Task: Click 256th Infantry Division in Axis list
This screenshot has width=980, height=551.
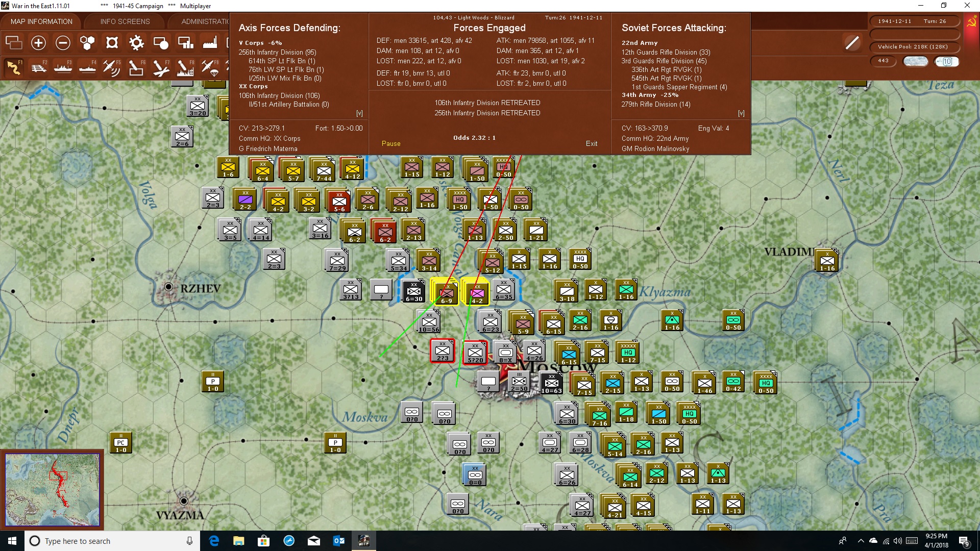Action: pos(278,52)
